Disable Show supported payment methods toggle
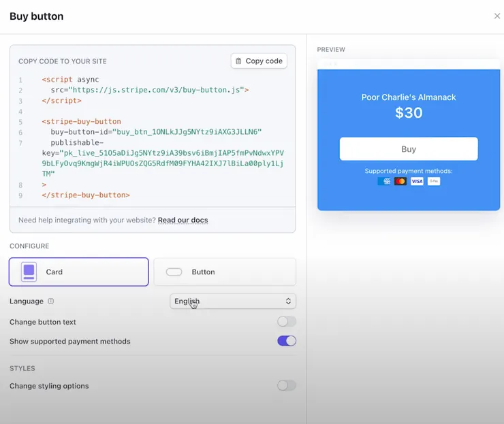Viewport: 504px width, 424px height. point(287,341)
